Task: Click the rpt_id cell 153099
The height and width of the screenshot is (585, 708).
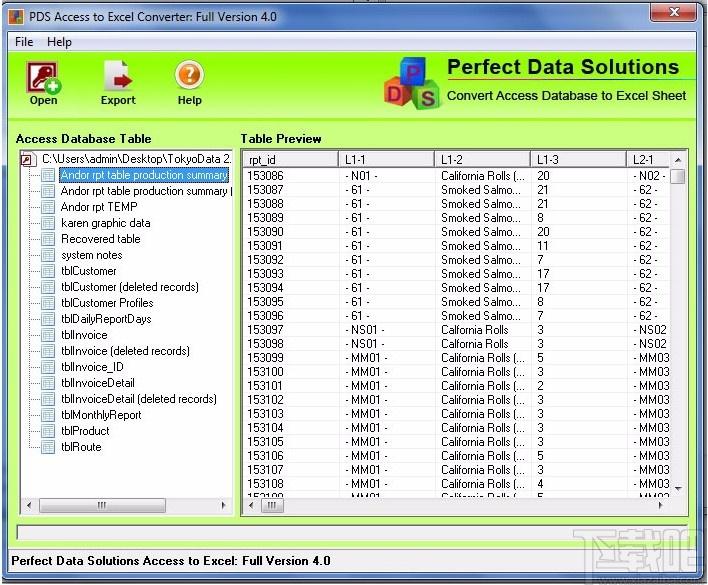Action: [266, 358]
